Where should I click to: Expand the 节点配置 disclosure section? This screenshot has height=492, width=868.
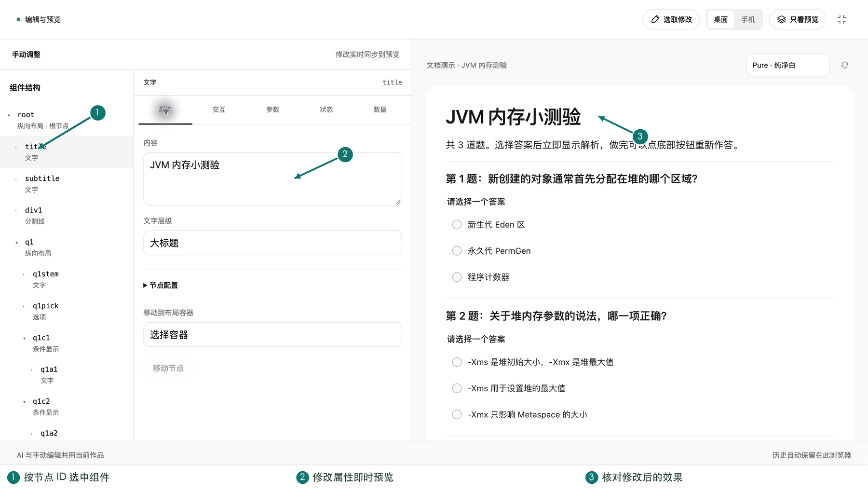tap(161, 286)
